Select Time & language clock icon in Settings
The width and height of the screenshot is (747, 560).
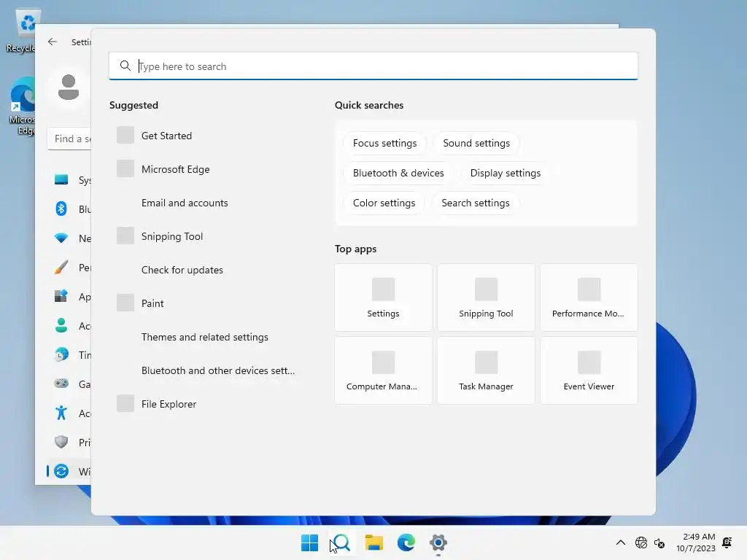pyautogui.click(x=61, y=355)
